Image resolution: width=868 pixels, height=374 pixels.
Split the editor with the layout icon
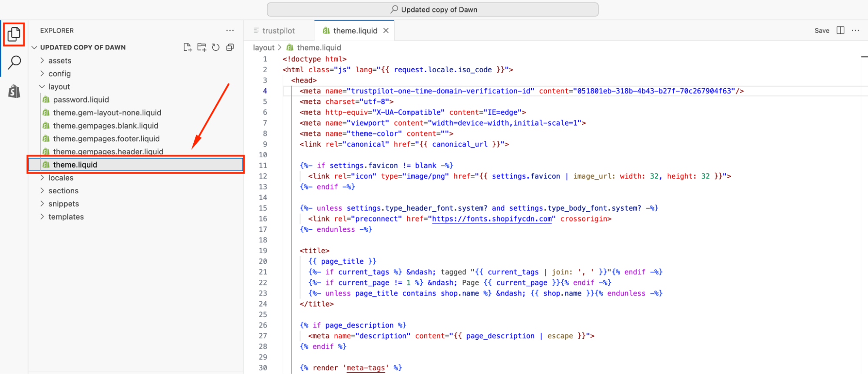(x=840, y=30)
